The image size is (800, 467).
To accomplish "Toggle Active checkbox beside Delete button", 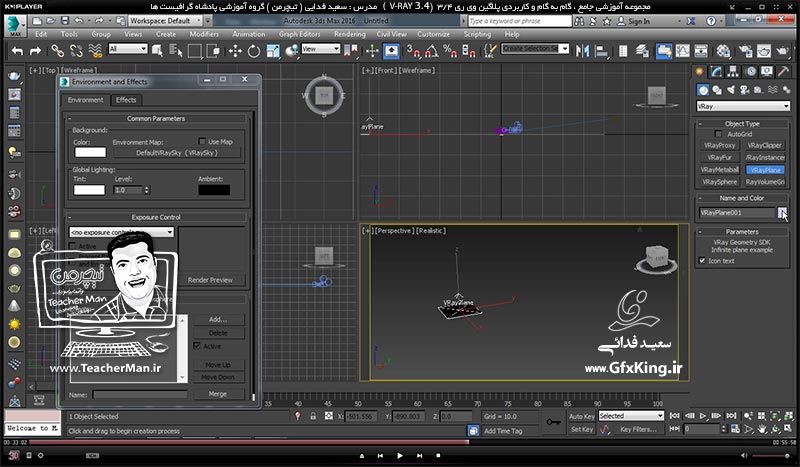I will click(x=197, y=346).
